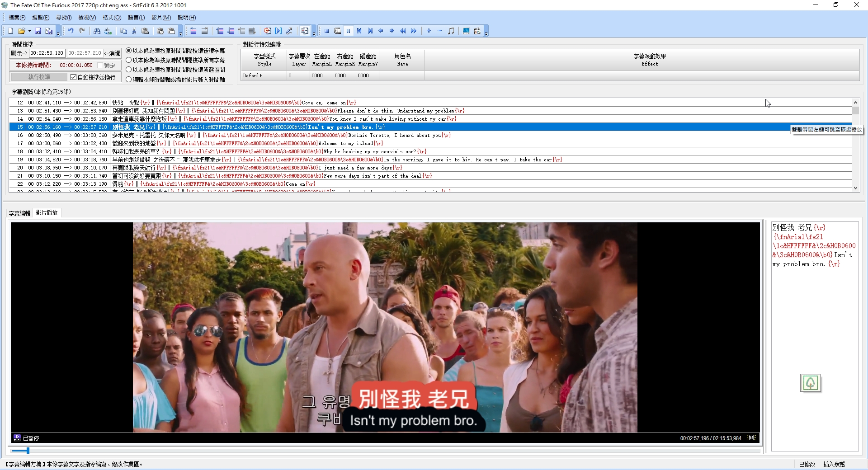Click the Redo arrow icon
The height and width of the screenshot is (470, 868).
82,31
